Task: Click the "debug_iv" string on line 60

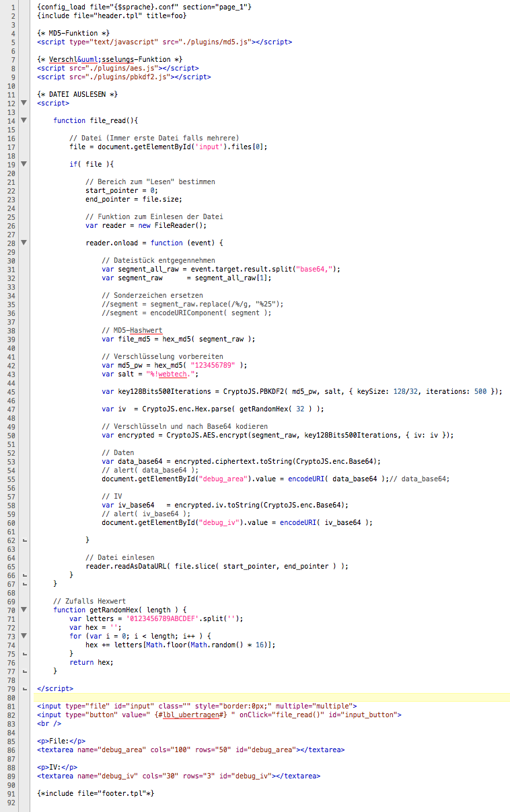Action: coord(219,522)
